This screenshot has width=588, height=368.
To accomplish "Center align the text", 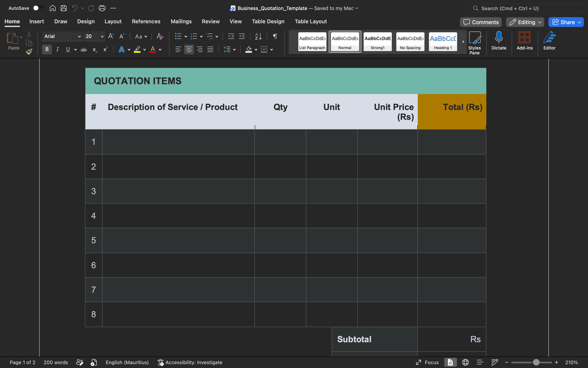I will pyautogui.click(x=189, y=49).
